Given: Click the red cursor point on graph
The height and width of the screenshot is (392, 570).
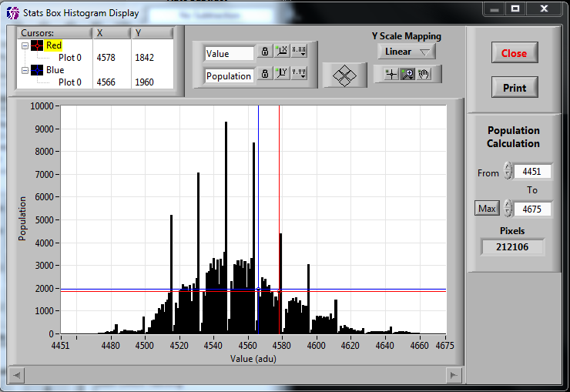Looking at the screenshot, I should pyautogui.click(x=279, y=291).
